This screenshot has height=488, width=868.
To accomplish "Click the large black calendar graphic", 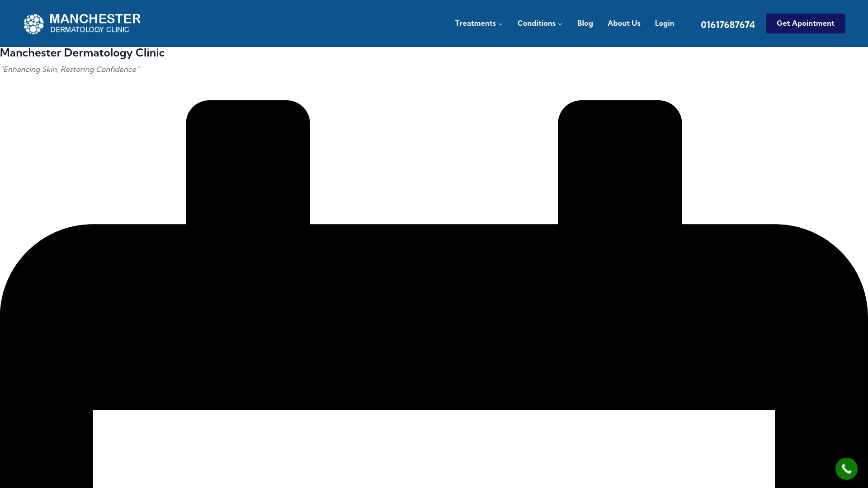I will click(x=434, y=294).
